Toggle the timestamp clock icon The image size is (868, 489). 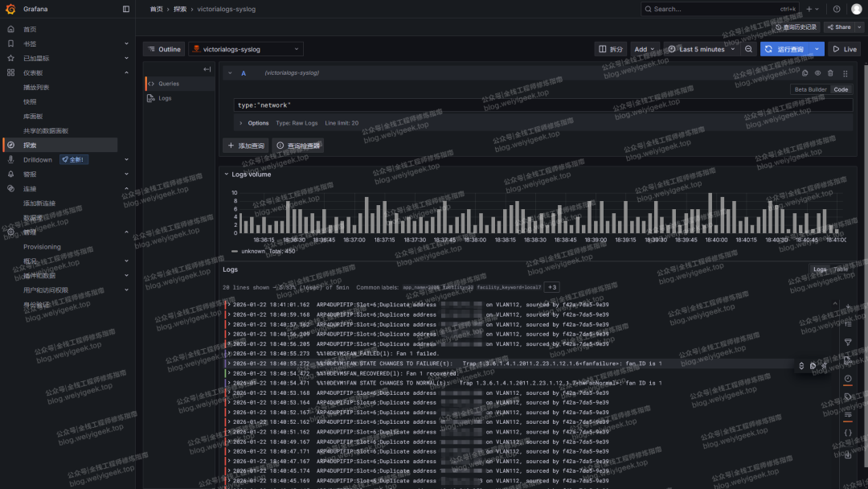point(848,379)
